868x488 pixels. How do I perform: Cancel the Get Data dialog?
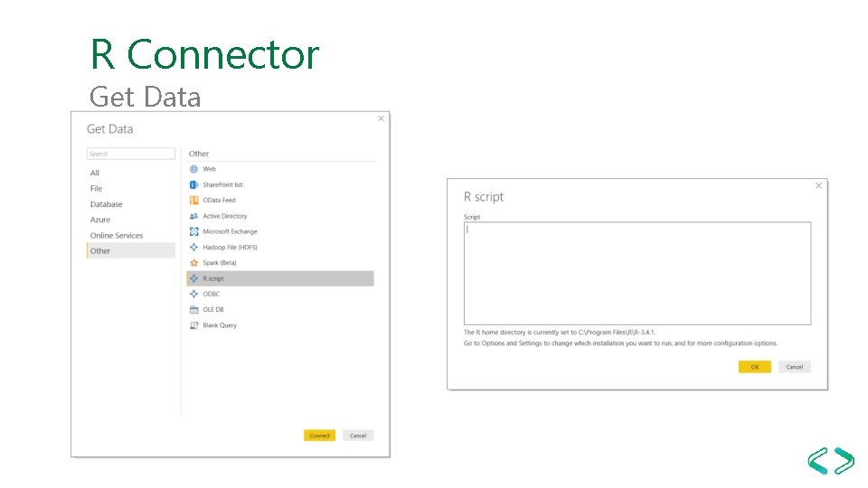click(358, 436)
